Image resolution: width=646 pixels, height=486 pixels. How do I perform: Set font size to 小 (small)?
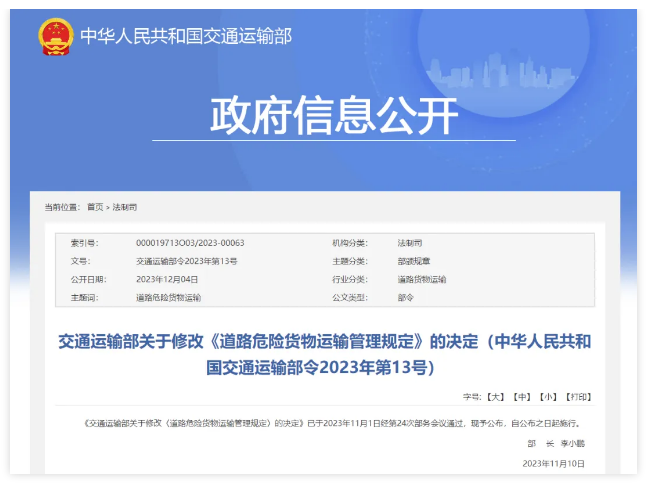coord(549,397)
